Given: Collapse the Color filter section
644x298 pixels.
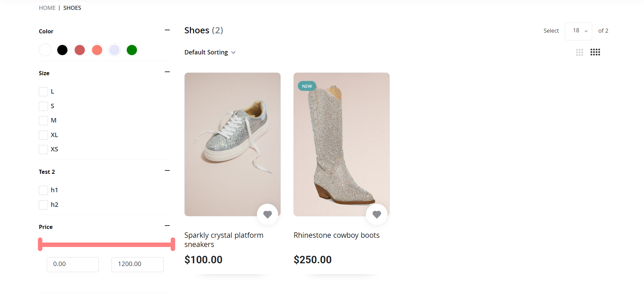Looking at the screenshot, I should tap(167, 30).
